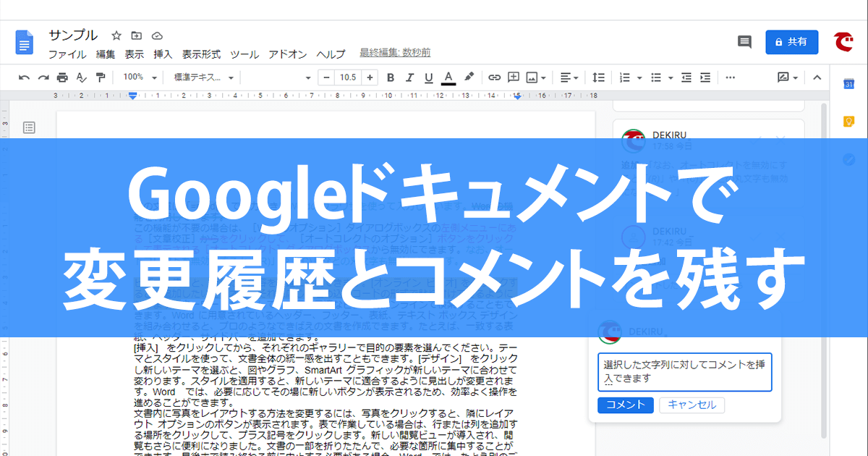Open the editing mode dropdown

(786, 77)
